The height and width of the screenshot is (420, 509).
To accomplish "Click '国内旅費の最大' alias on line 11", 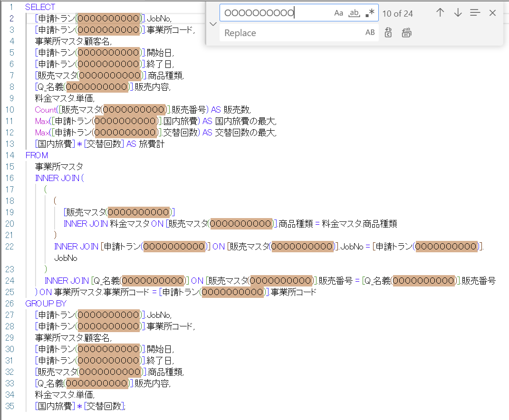I will tap(246, 121).
